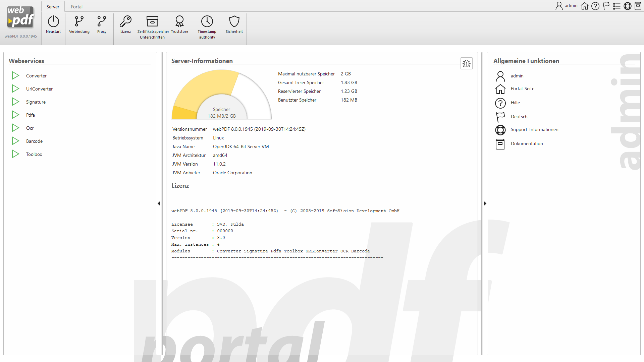Open Timestamp authority clock icon
This screenshot has width=644, height=362.
click(x=207, y=22)
